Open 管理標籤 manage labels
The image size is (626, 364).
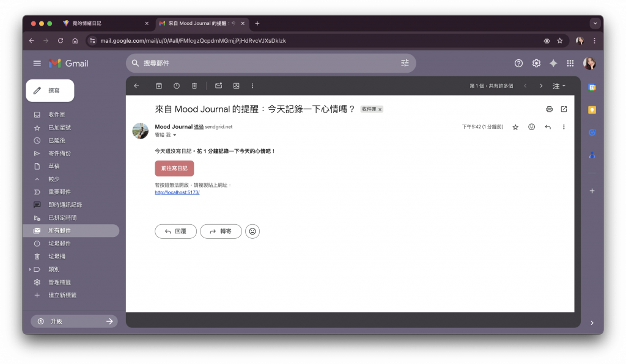click(x=59, y=282)
